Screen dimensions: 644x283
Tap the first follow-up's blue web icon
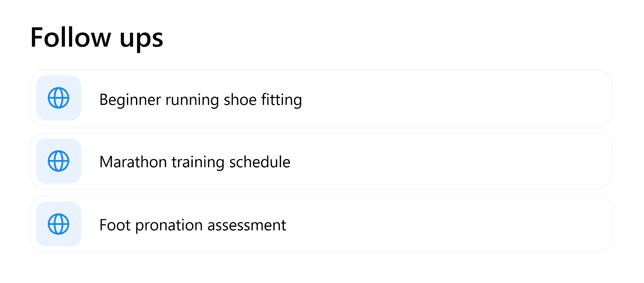tap(58, 98)
